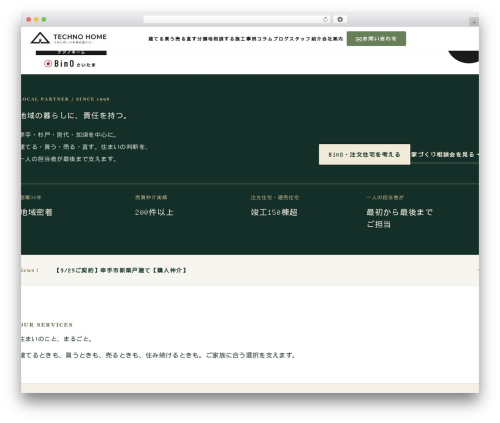
Task: Open the 建てる menu item
Action: [155, 39]
